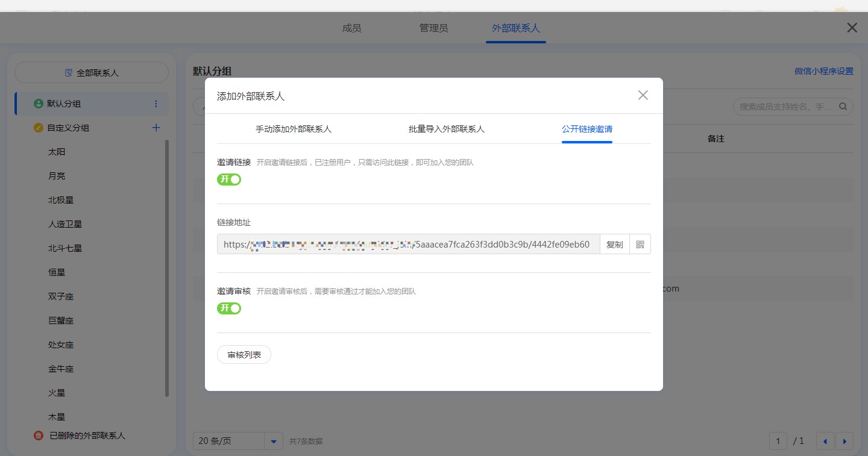Viewport: 868px width, 456px height.
Task: Close the add external contact dialog
Action: (x=643, y=95)
